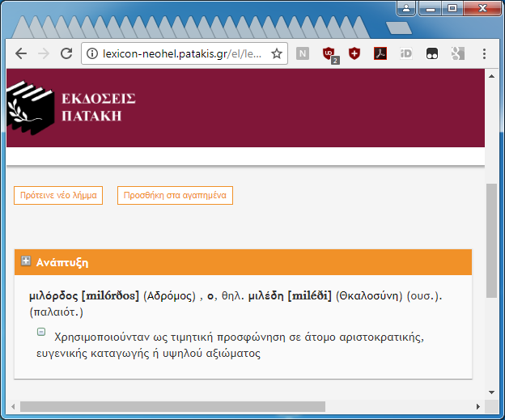Image resolution: width=505 pixels, height=420 pixels.
Task: Click the scroll down arrow
Action: click(x=491, y=392)
